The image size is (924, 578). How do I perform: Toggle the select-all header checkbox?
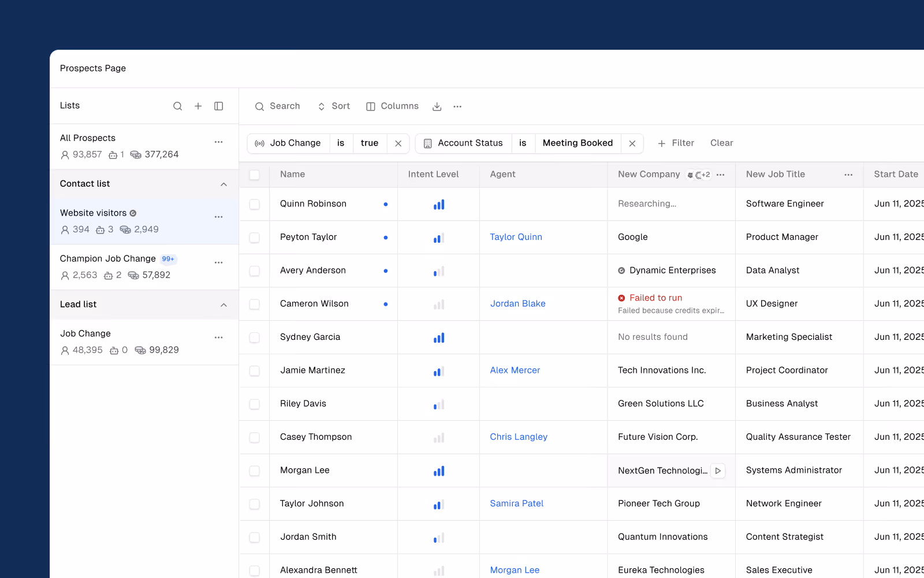tap(255, 175)
